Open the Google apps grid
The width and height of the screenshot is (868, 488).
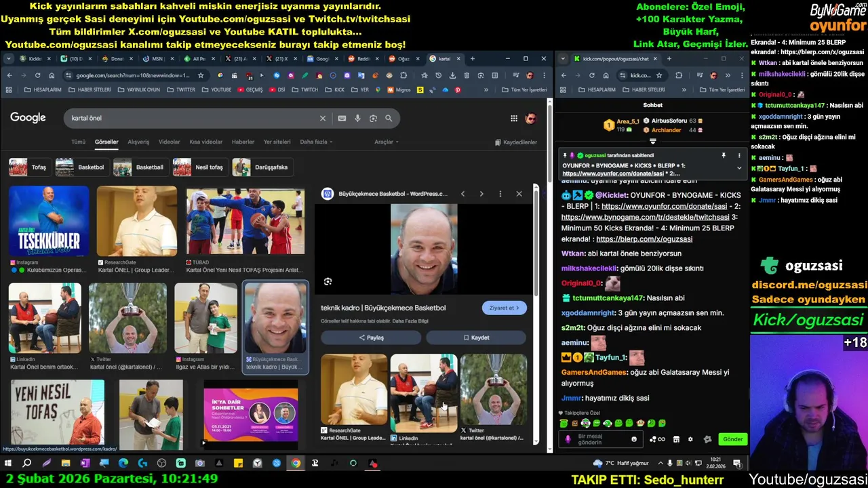(514, 118)
